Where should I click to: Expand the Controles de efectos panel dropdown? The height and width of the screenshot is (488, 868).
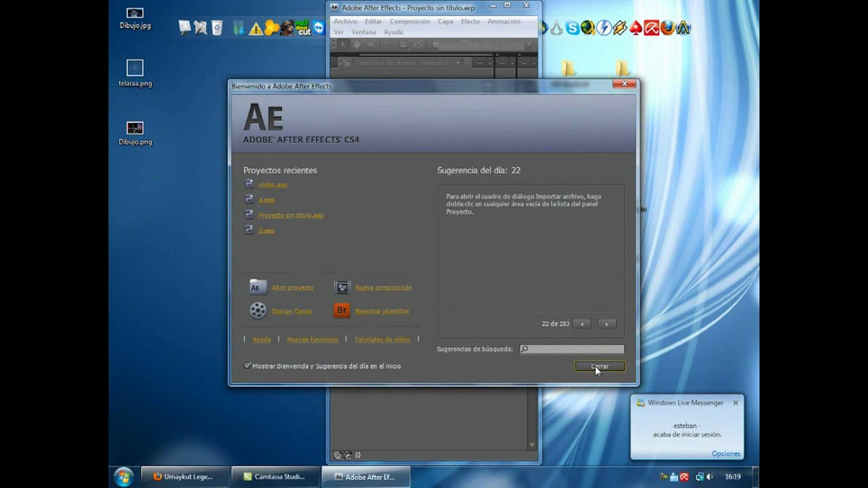(458, 62)
